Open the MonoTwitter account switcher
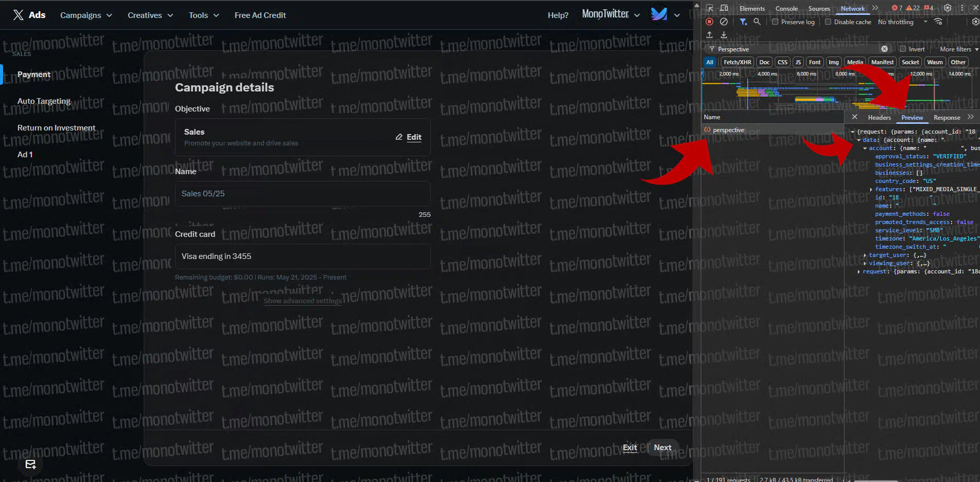980x482 pixels. (x=611, y=14)
